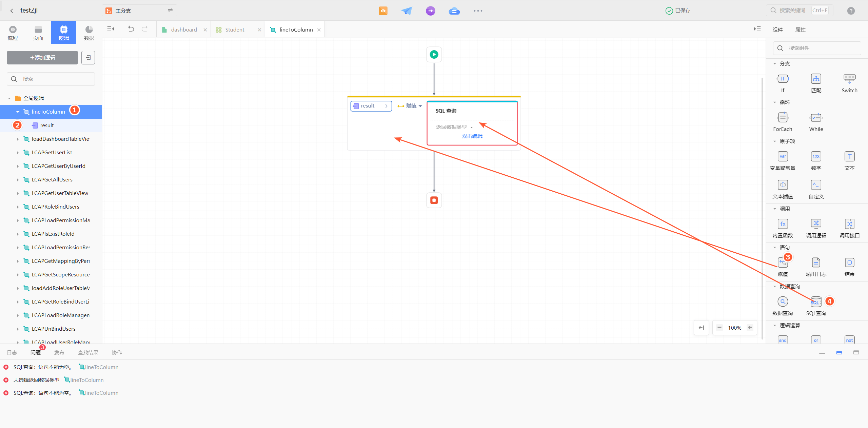The image size is (868, 428).
Task: Select the 数字 number component
Action: tap(816, 161)
